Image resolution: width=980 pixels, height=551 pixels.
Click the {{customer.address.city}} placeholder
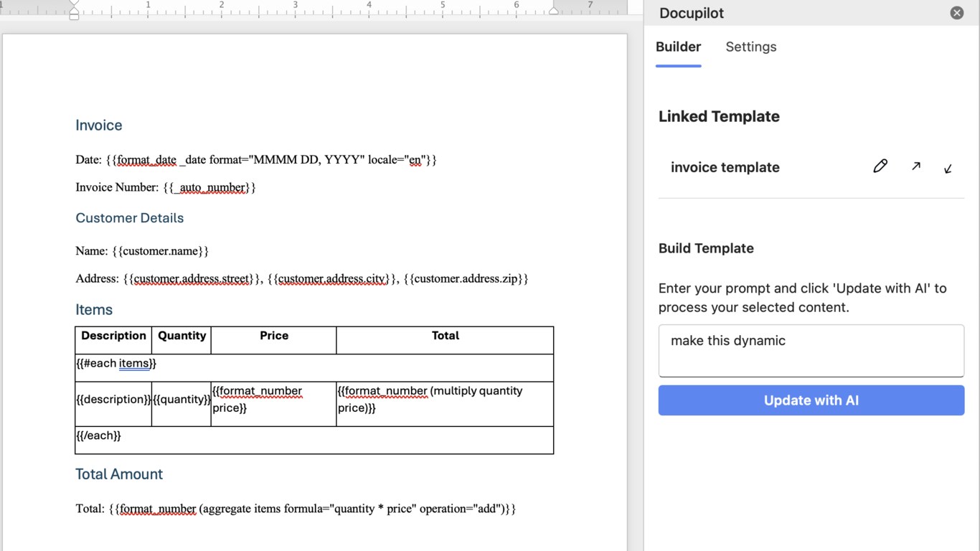coord(333,278)
